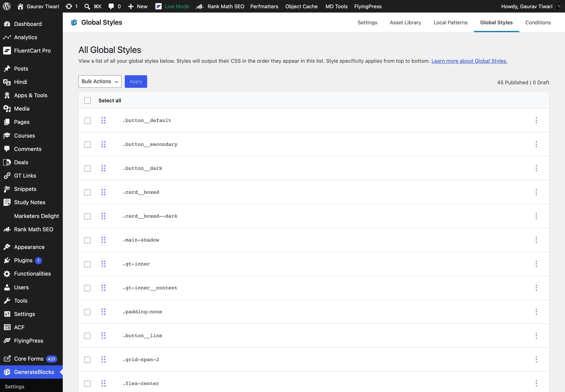
Task: Check the .flex-center checkbox
Action: (x=88, y=384)
